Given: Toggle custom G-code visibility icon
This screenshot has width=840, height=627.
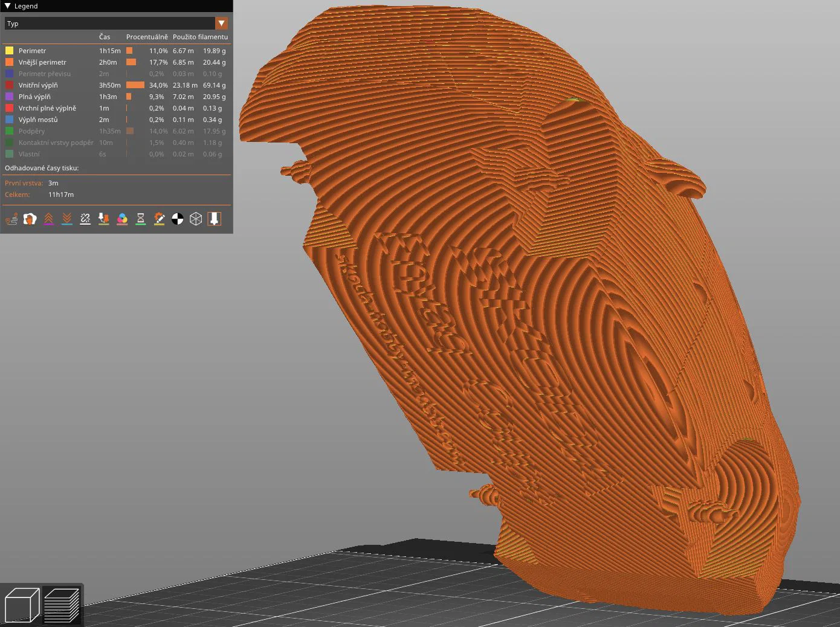Looking at the screenshot, I should 159,219.
